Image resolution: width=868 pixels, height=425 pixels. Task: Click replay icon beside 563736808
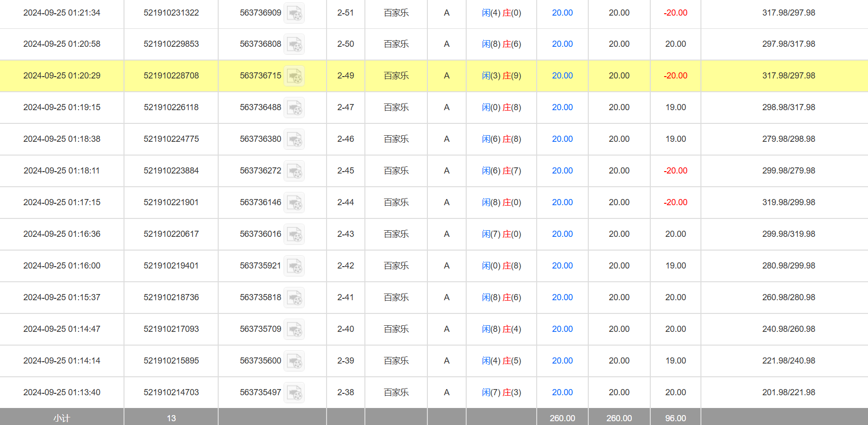[x=294, y=44]
